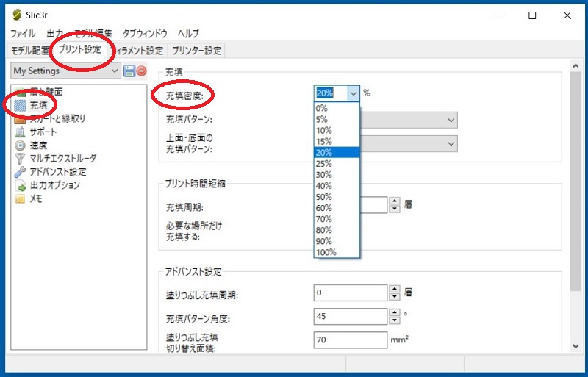The image size is (588, 377).
Task: Set infill density to 40%
Action: [337, 186]
